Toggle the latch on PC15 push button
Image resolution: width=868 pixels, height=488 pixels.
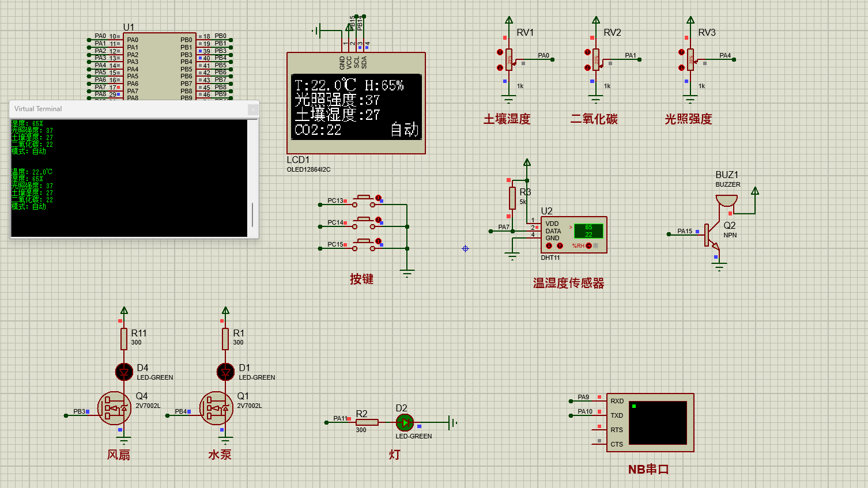(378, 241)
